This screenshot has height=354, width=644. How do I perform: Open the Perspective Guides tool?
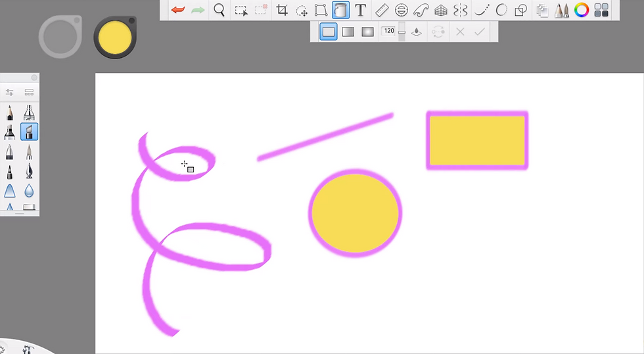(441, 10)
